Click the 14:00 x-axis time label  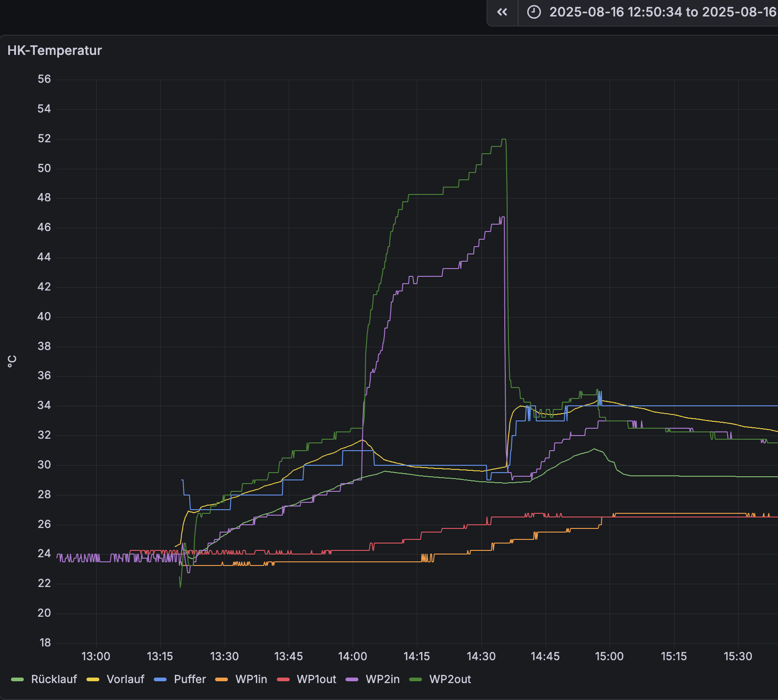coord(352,657)
